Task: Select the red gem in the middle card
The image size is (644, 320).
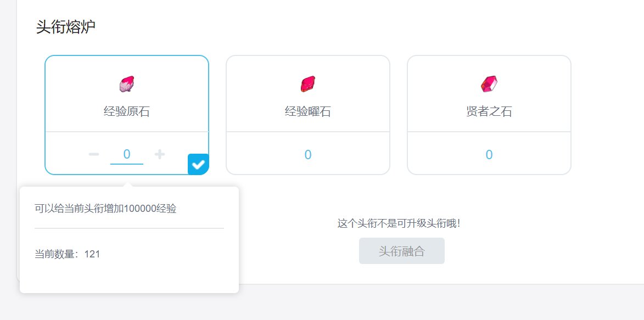Action: 307,83
